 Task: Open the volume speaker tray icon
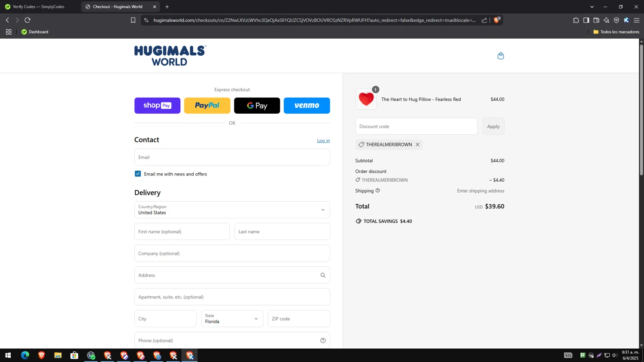[615, 355]
